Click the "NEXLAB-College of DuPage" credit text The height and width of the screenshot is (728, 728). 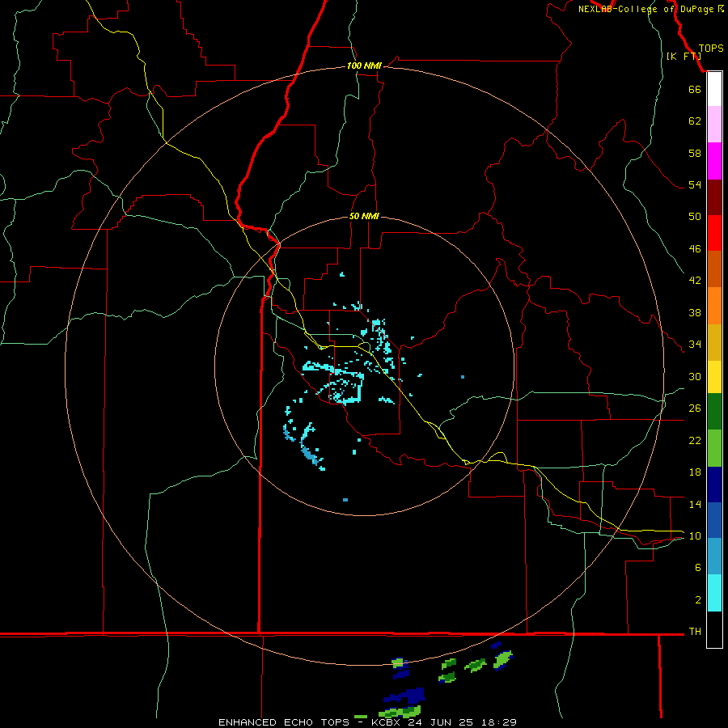[647, 9]
